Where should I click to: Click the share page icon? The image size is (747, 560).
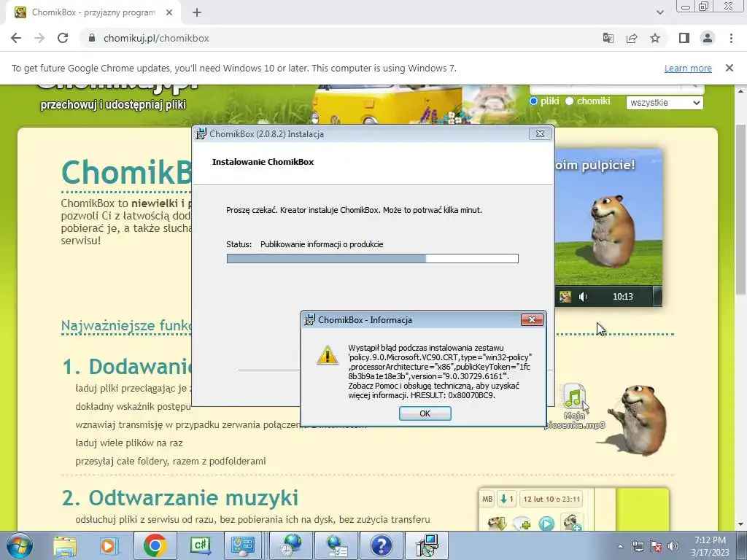(x=632, y=38)
